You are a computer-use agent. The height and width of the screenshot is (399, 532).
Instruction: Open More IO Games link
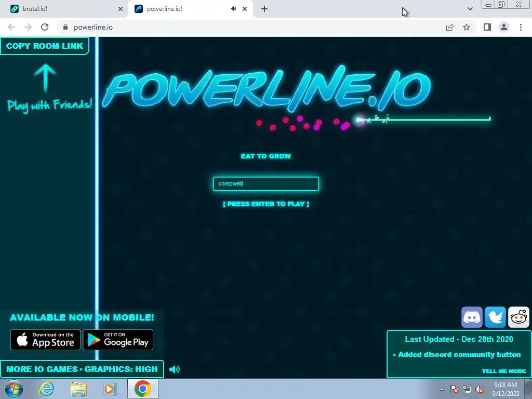pyautogui.click(x=42, y=369)
